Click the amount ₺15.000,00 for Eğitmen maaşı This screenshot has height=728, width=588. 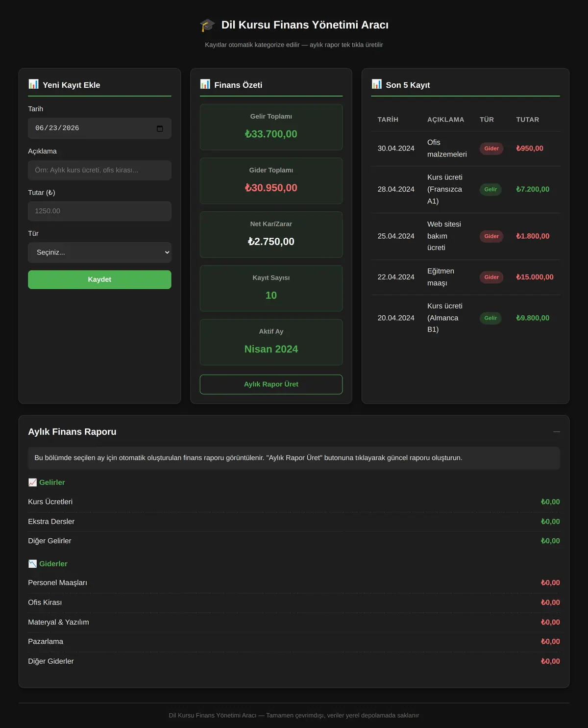[535, 277]
